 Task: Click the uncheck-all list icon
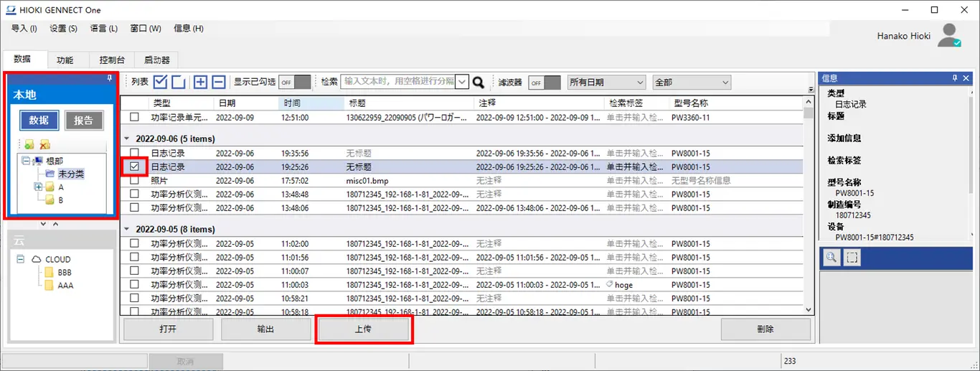178,82
